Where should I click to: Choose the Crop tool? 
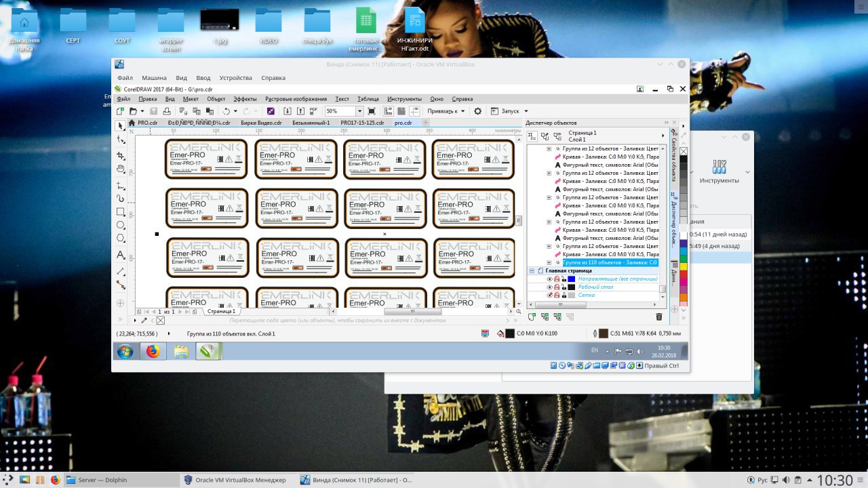pos(121,155)
